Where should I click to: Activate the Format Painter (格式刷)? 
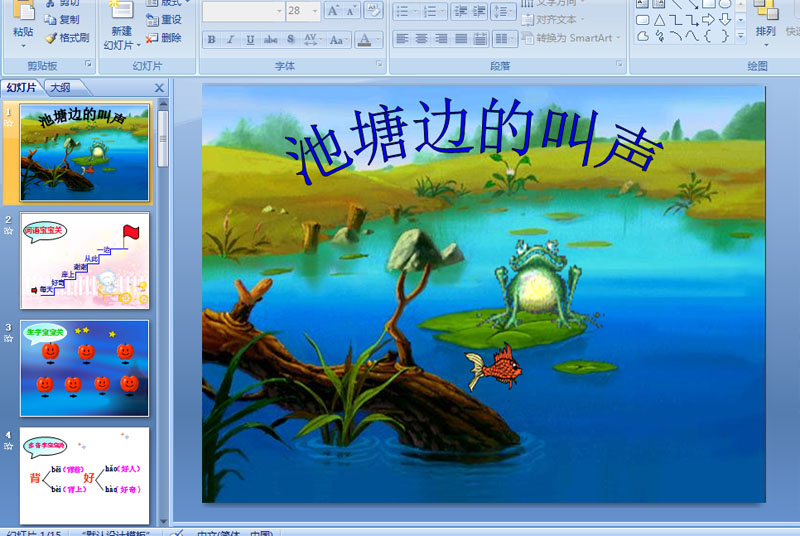click(67, 38)
